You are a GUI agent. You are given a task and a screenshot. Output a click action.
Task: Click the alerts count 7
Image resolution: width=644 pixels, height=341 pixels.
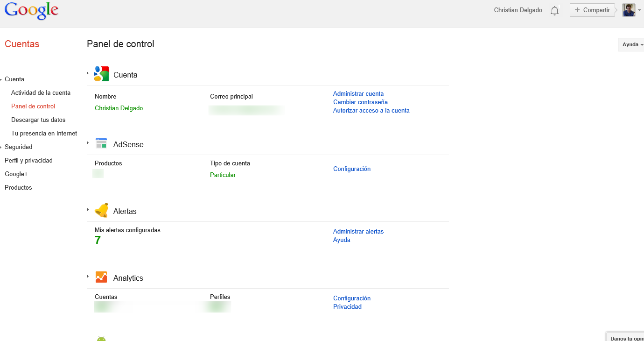click(x=98, y=240)
